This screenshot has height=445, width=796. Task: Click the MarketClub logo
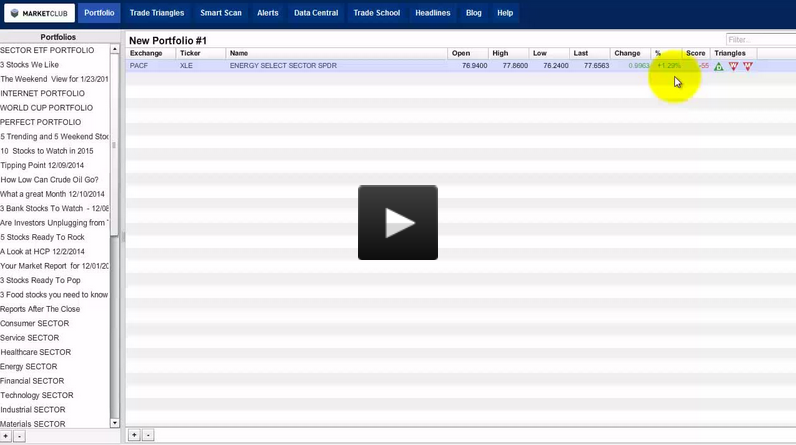(x=39, y=14)
